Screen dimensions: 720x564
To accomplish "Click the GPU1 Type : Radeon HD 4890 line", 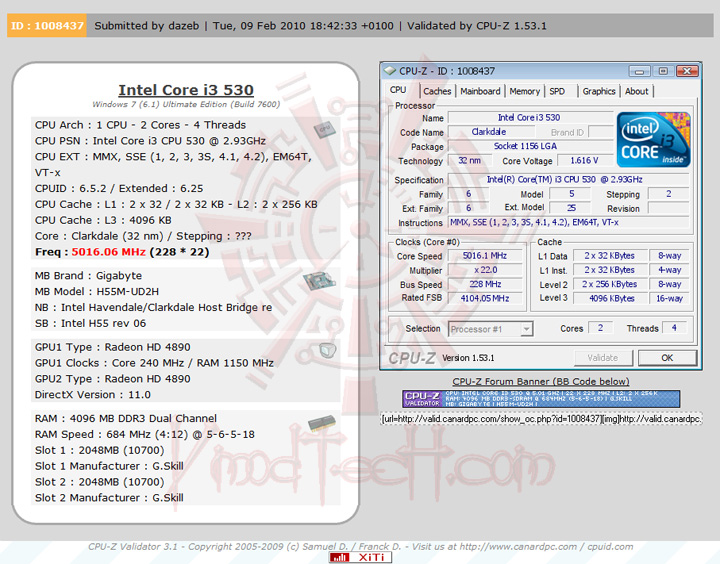I will tap(112, 347).
